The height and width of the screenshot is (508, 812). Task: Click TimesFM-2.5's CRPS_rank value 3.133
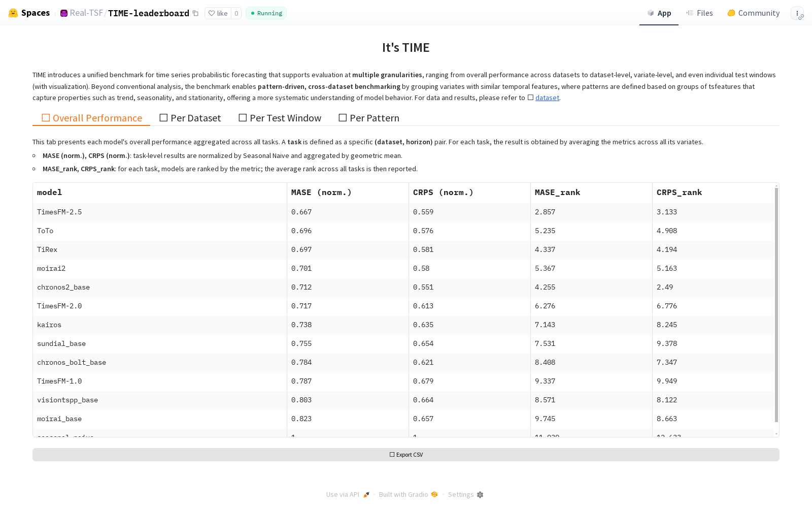coord(713,212)
